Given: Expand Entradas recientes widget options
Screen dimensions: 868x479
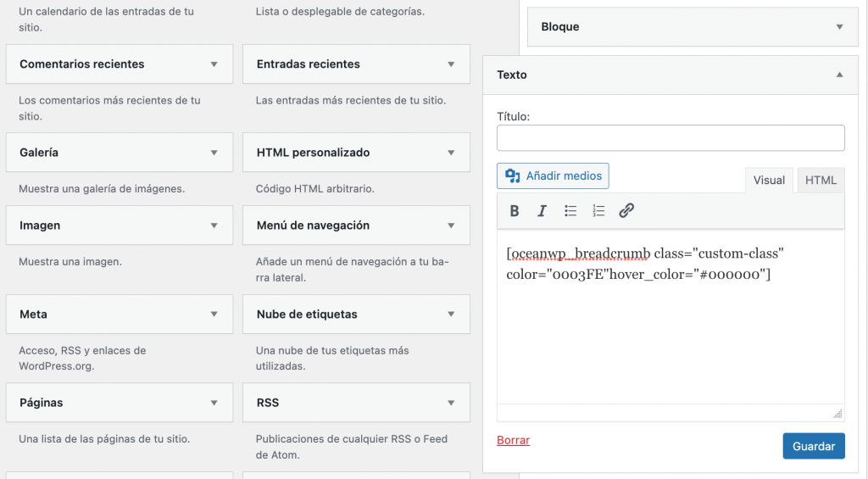Looking at the screenshot, I should pyautogui.click(x=451, y=64).
